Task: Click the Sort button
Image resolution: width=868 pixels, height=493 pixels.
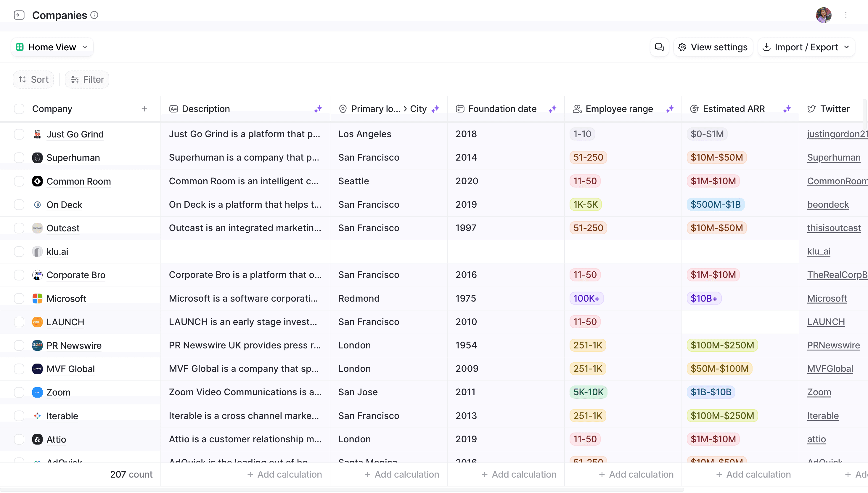Action: click(33, 80)
